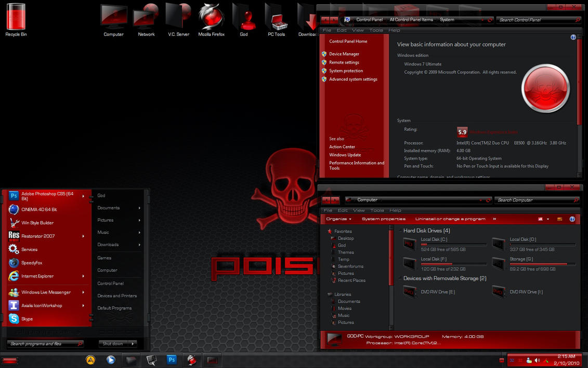This screenshot has height=368, width=588.
Task: Expand Internet Explorer submenu arrow
Action: 83,276
